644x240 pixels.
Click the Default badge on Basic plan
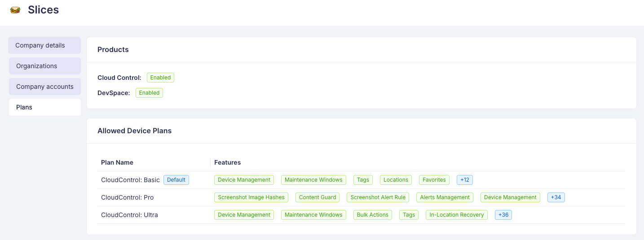tap(176, 180)
